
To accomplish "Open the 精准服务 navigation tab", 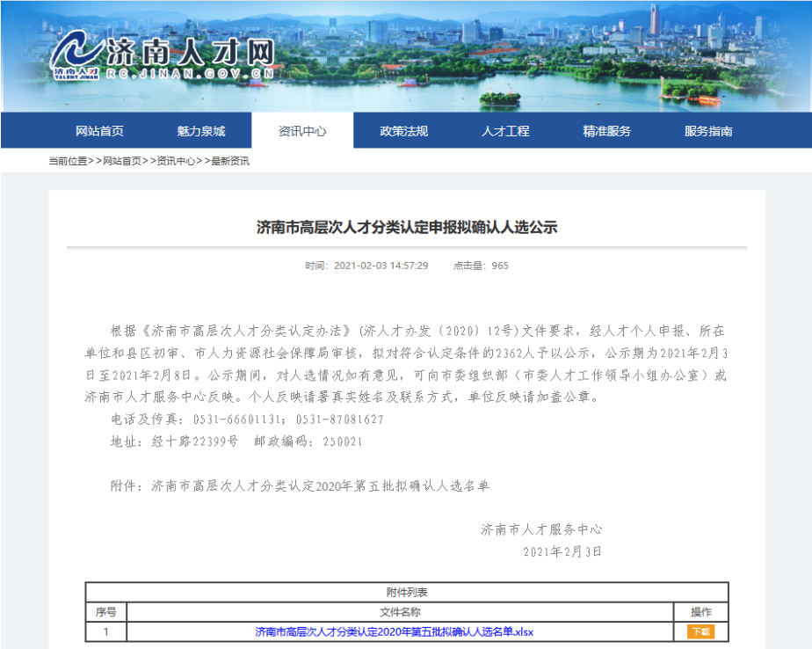I will pos(607,131).
